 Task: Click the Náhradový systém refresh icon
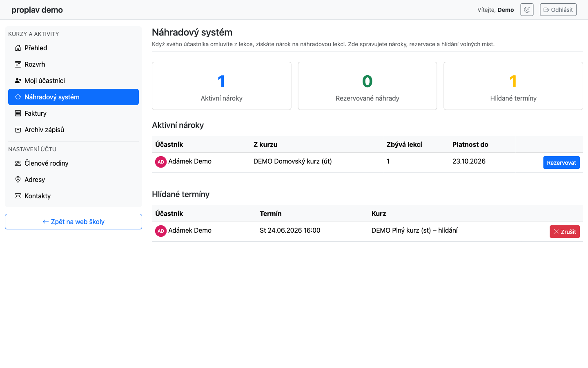click(18, 97)
